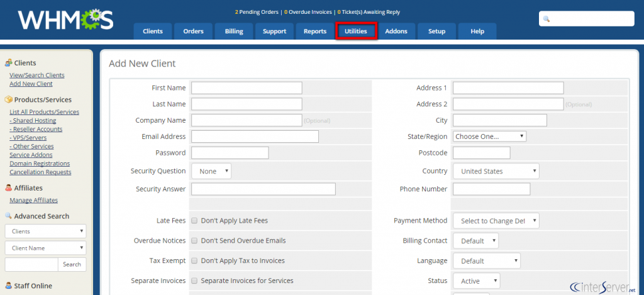Click the Advanced Search magnifier icon

point(9,216)
